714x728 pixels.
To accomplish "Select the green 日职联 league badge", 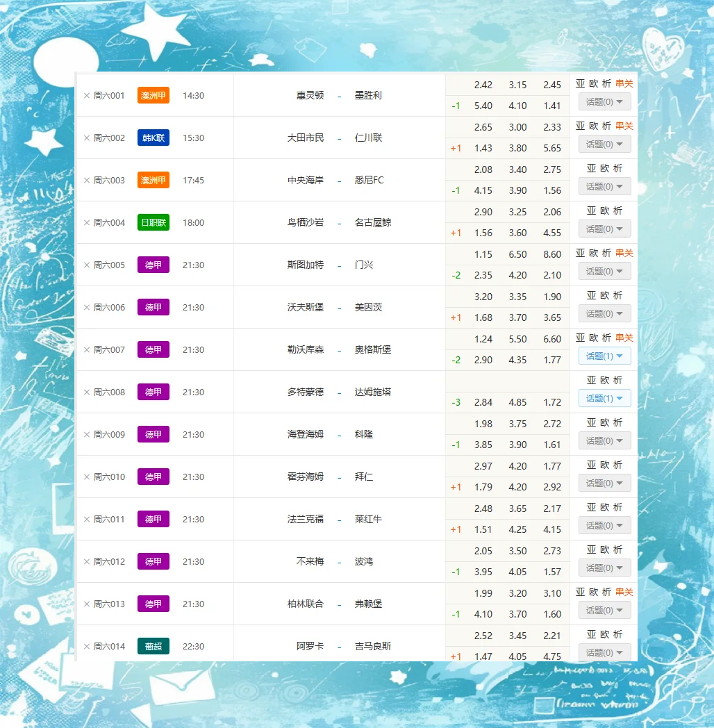I will click(153, 223).
